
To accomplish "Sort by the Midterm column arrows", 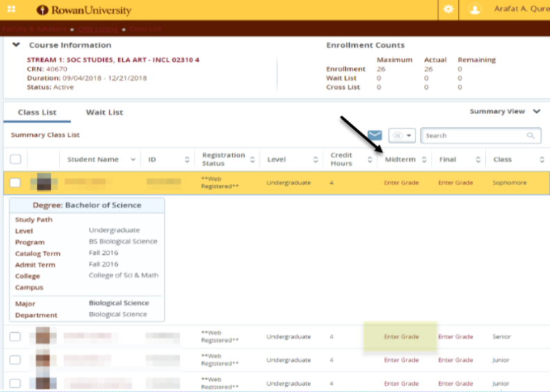I will (424, 159).
